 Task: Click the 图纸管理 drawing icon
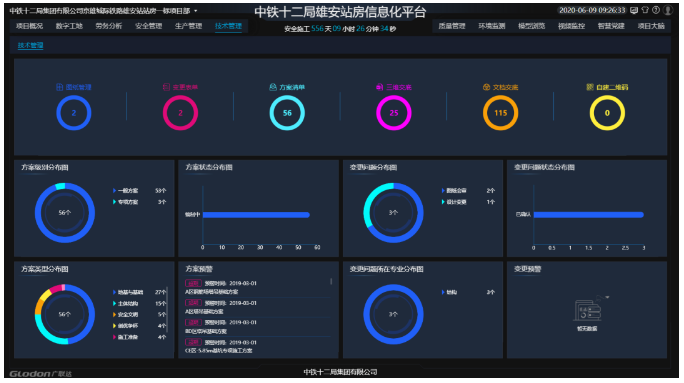click(x=60, y=87)
